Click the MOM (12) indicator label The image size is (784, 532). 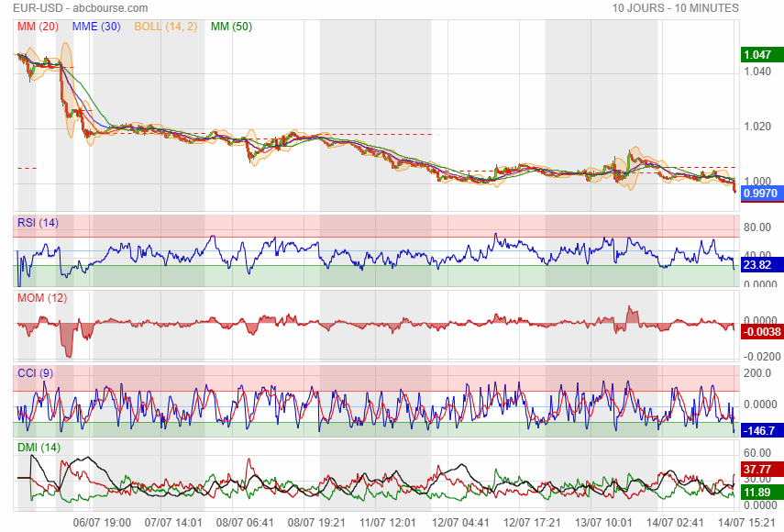[x=42, y=298]
